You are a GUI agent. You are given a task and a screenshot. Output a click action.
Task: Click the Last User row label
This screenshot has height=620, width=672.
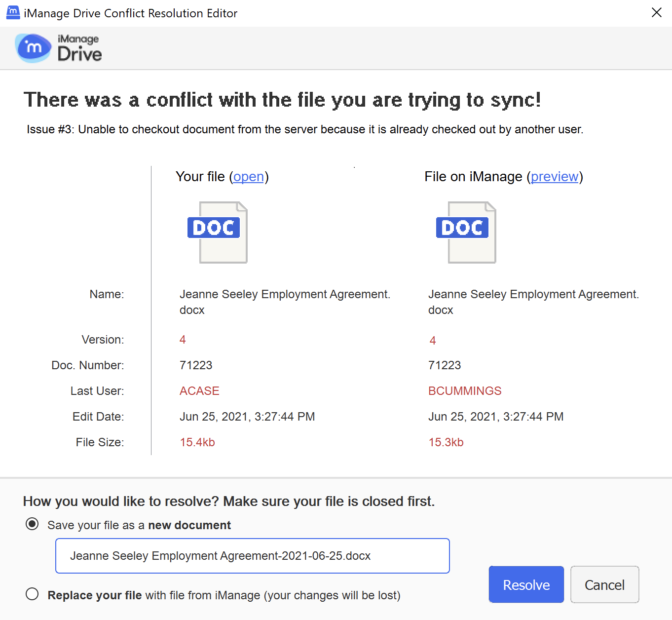(97, 391)
